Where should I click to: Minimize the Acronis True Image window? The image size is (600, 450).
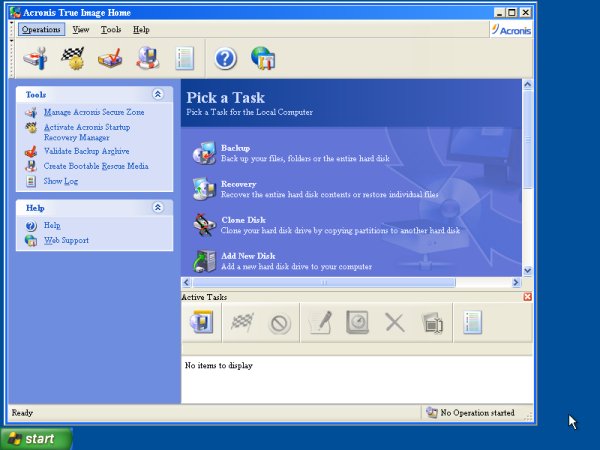pos(499,13)
